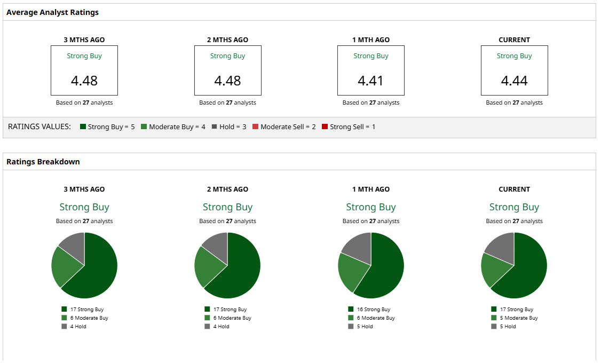Click '17 Strong Buy' legend under 2 MTHS AGO
Screen dimensions: 601x364
[x=226, y=309]
